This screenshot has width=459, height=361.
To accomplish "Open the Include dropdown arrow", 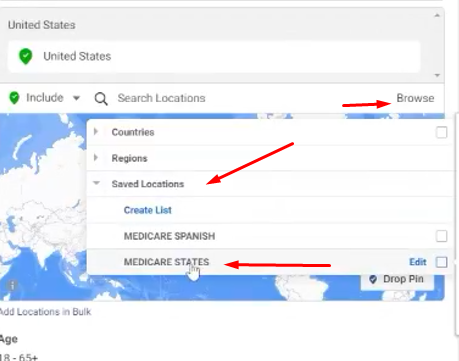I will click(76, 98).
